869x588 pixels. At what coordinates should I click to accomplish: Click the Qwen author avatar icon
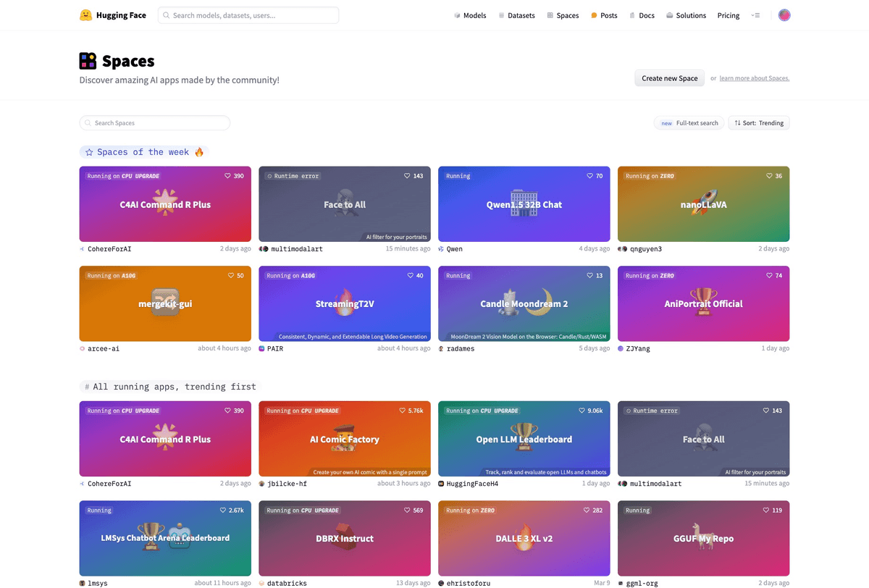coord(441,249)
